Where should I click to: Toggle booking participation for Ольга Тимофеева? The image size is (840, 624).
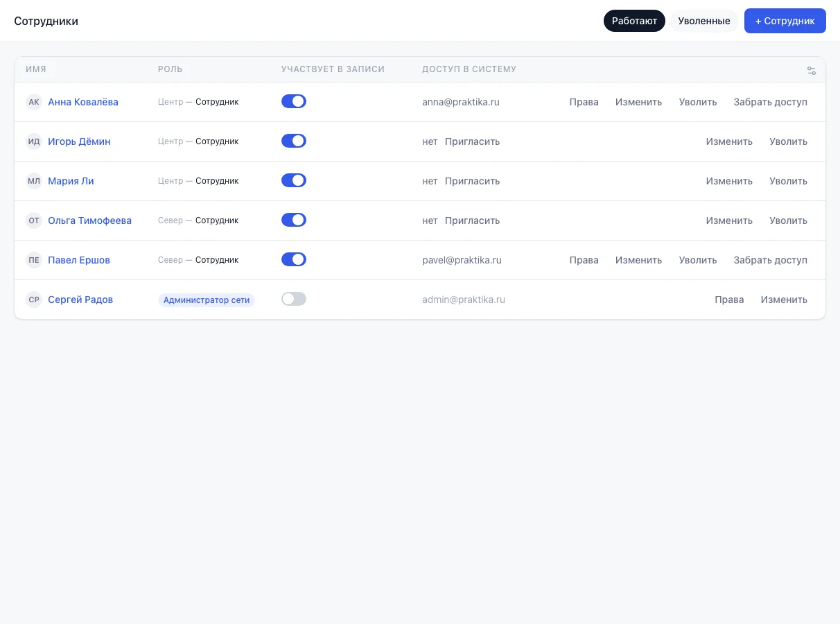point(294,220)
